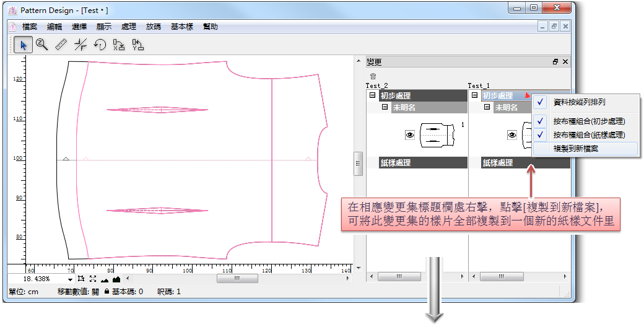Click the X-axis flip tool icon
Screen dimensions: 644x327
119,45
